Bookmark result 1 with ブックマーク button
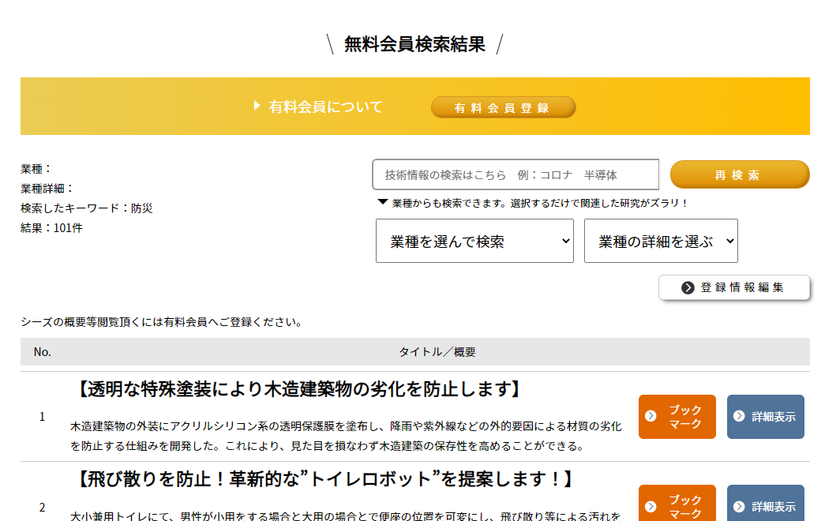This screenshot has width=840, height=521. (677, 417)
